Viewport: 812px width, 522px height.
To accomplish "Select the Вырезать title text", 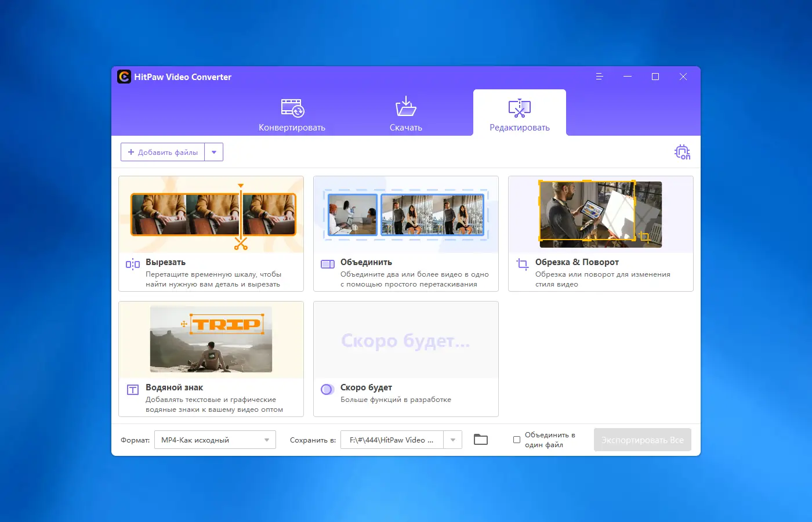I will pyautogui.click(x=165, y=262).
